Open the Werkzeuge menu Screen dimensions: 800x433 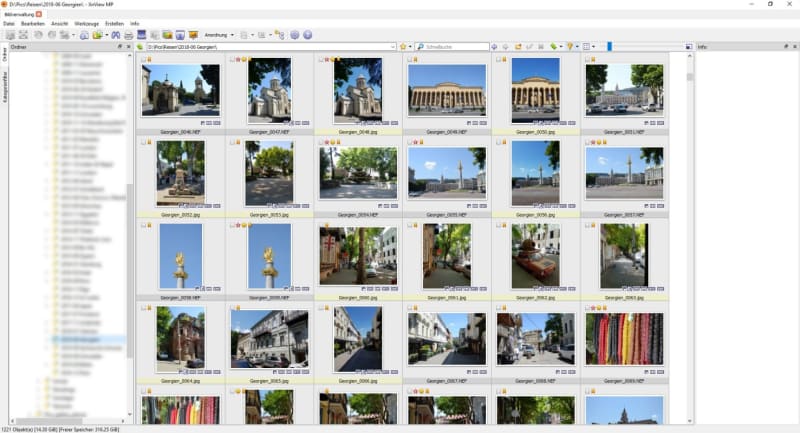[86, 23]
